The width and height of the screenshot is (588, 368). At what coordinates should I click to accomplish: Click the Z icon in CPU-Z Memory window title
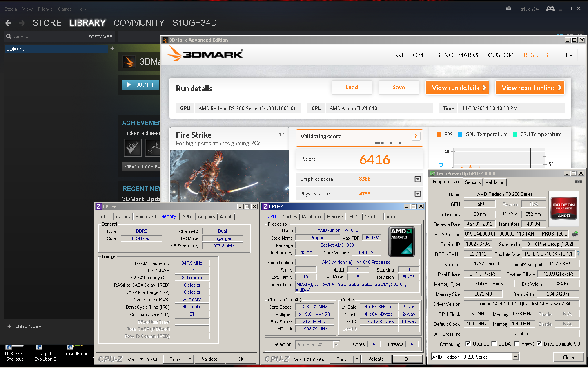coord(98,206)
